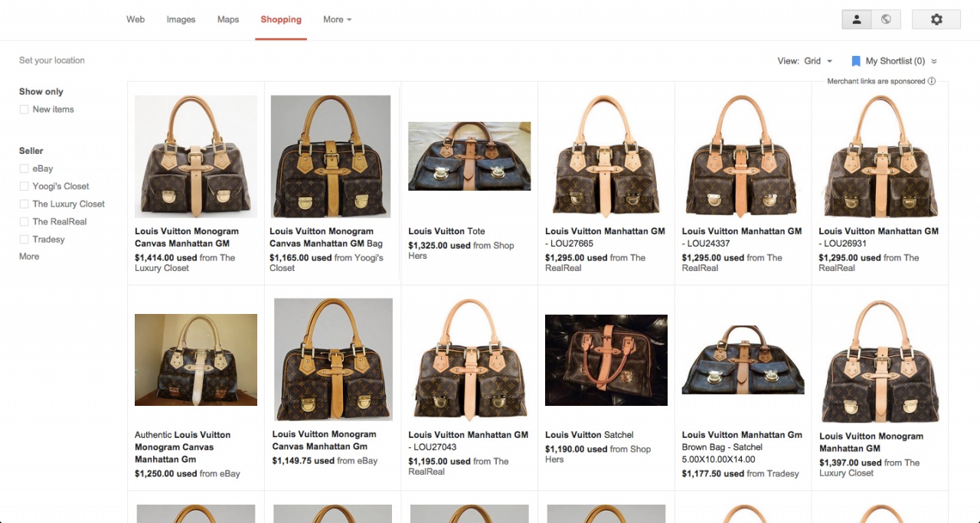Show more sellers with the More link
Viewport: 980px width, 523px height.
[x=29, y=257]
